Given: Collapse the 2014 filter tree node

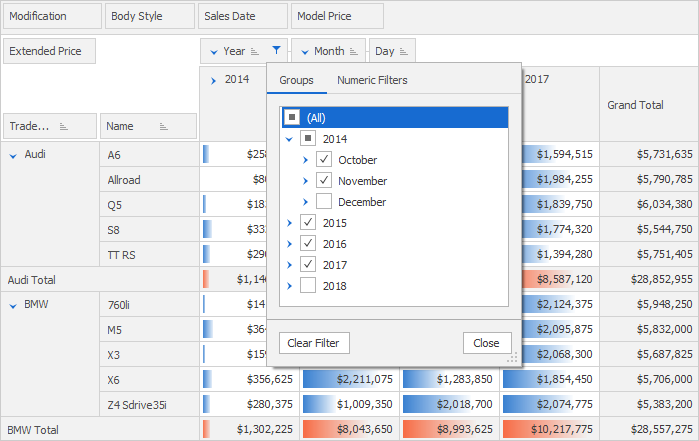Looking at the screenshot, I should point(290,139).
